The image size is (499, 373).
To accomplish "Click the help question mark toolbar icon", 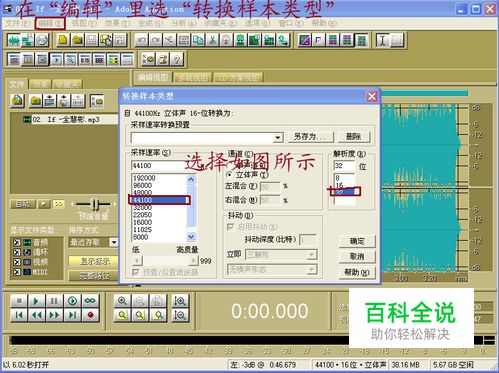I will pos(177,59).
